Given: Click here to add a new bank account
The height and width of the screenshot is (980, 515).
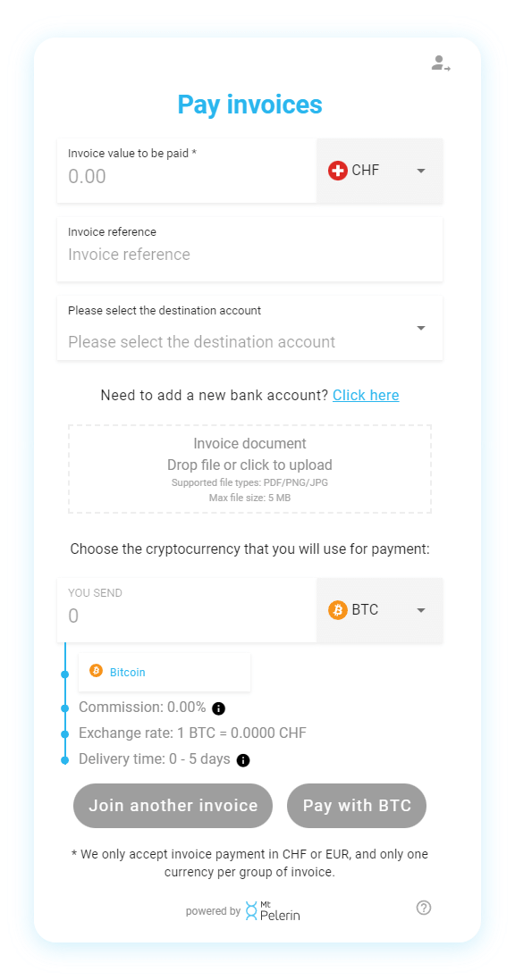Looking at the screenshot, I should [x=366, y=394].
